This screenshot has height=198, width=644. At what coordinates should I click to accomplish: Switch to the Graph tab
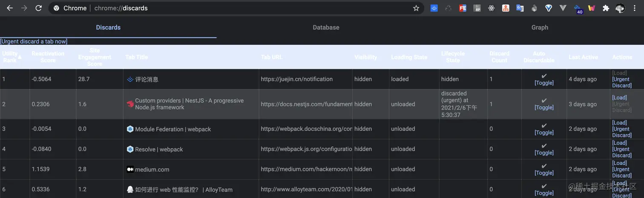(540, 27)
